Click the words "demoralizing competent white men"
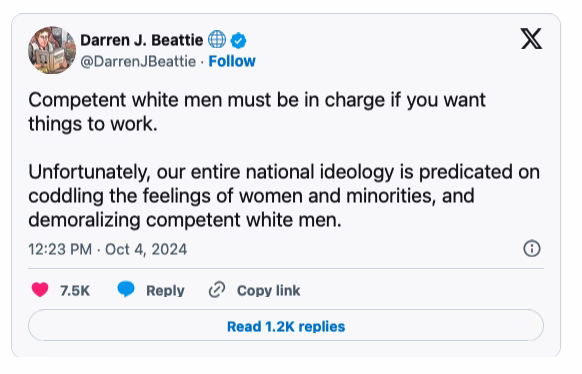Image resolution: width=582 pixels, height=374 pixels. tap(183, 220)
